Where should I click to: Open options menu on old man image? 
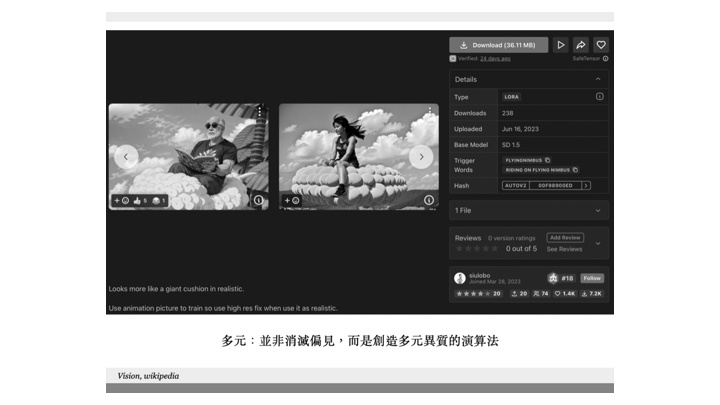(259, 111)
